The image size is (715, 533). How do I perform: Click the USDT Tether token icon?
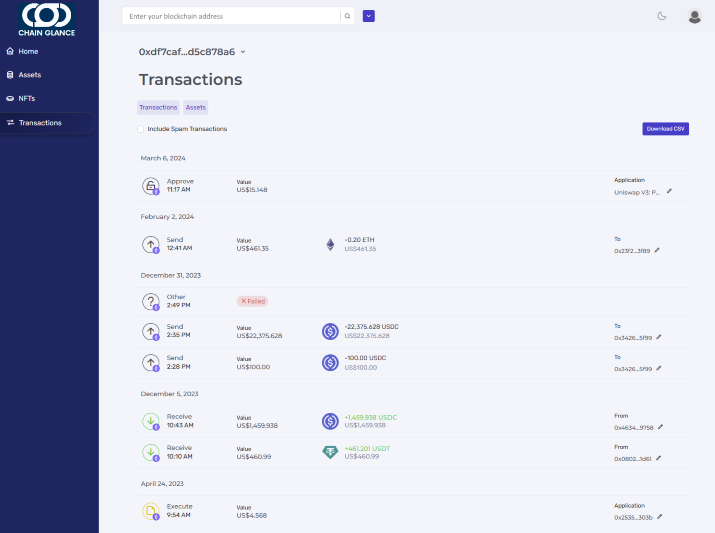(330, 452)
